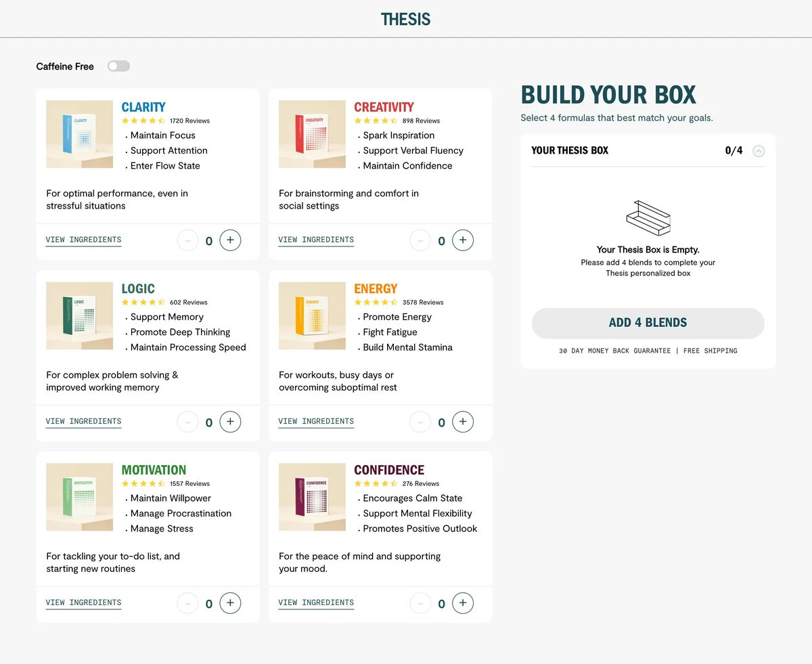Decrease Confidence quantity with minus icon
The width and height of the screenshot is (812, 664).
coord(420,602)
